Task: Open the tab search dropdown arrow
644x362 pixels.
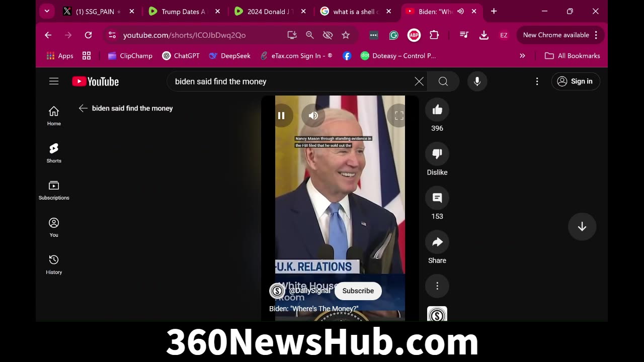Action: pyautogui.click(x=47, y=11)
